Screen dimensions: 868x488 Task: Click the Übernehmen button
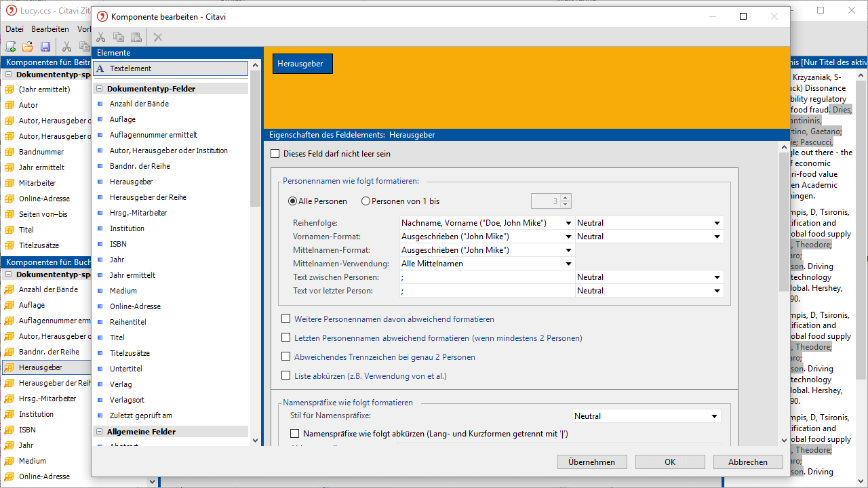coord(591,462)
